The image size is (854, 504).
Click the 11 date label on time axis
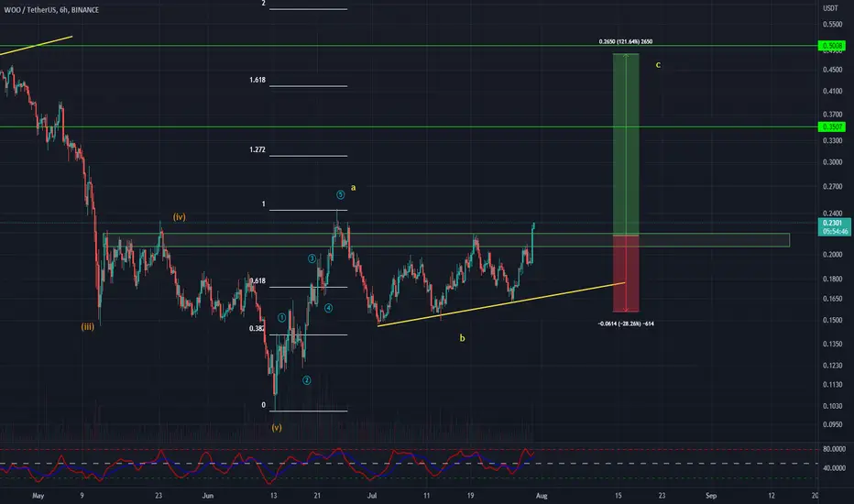click(x=426, y=496)
